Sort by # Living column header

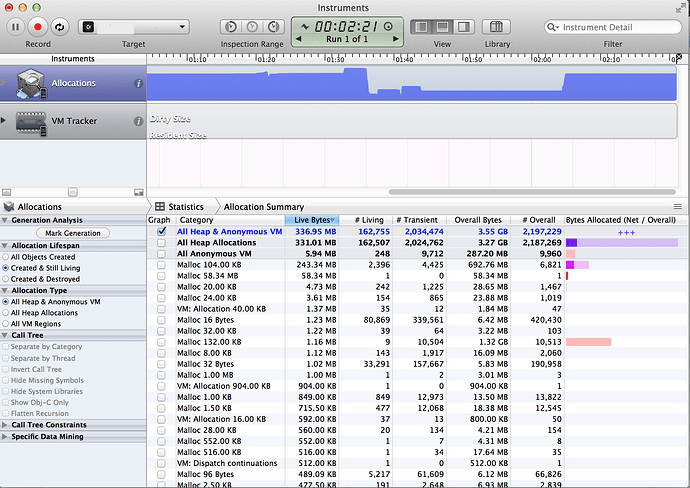pos(366,220)
